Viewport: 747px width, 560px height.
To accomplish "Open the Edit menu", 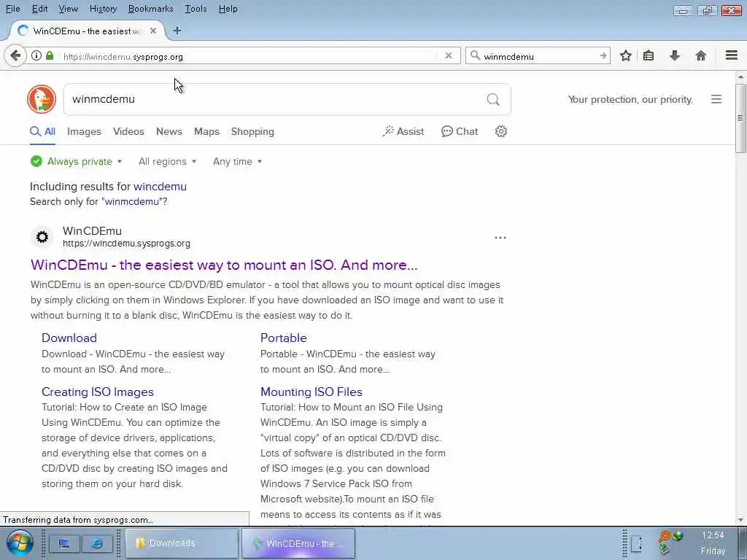I will [39, 9].
